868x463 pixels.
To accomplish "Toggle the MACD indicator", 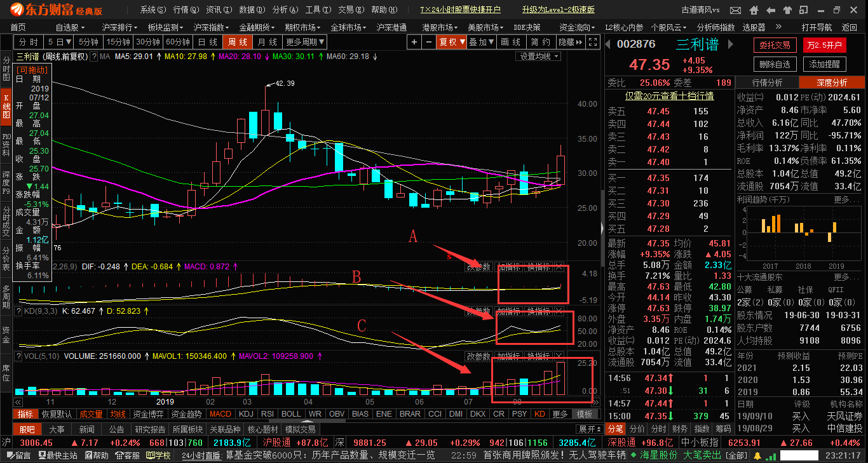I will coord(220,414).
